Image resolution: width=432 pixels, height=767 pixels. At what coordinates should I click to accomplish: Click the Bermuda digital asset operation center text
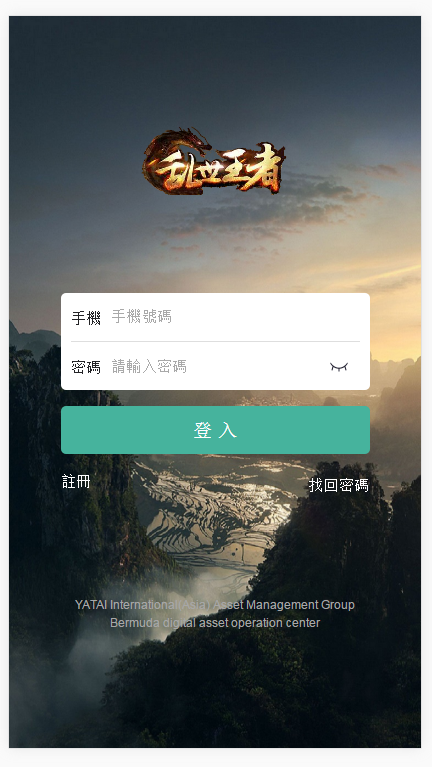pos(215,623)
